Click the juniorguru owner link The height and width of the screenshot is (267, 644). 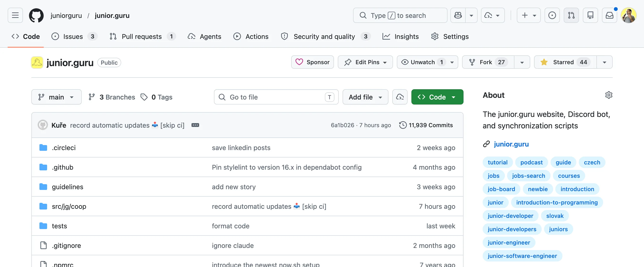pyautogui.click(x=66, y=16)
